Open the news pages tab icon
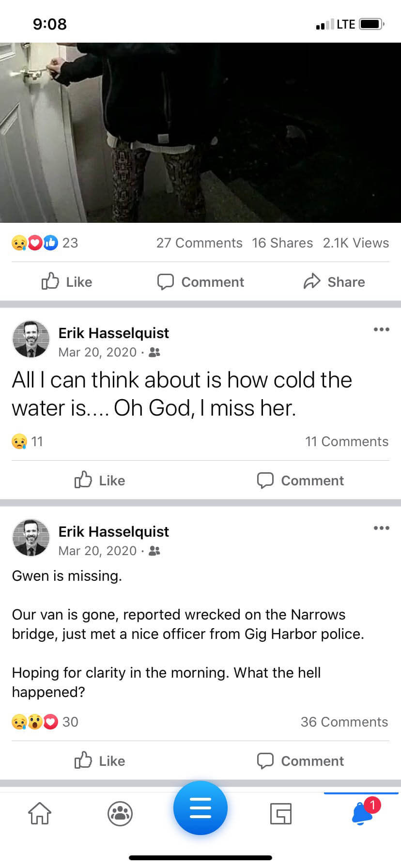 pos(281,813)
